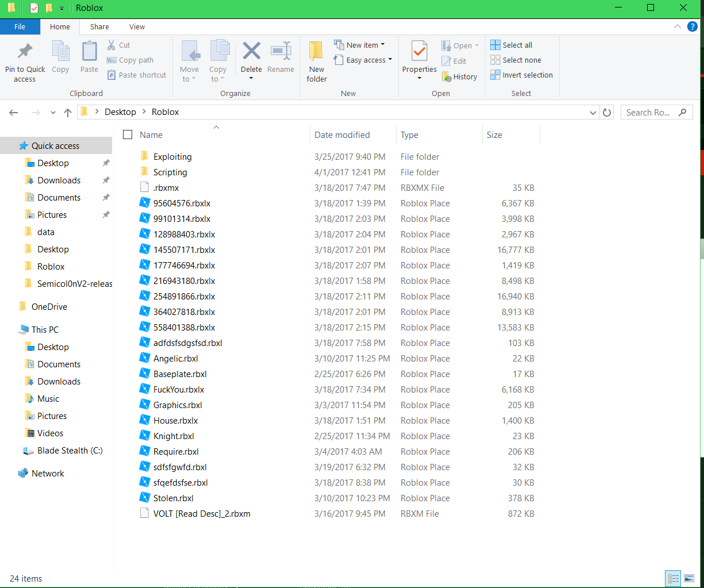Click the Rename icon
Screen dimensions: 704x588
[280, 51]
